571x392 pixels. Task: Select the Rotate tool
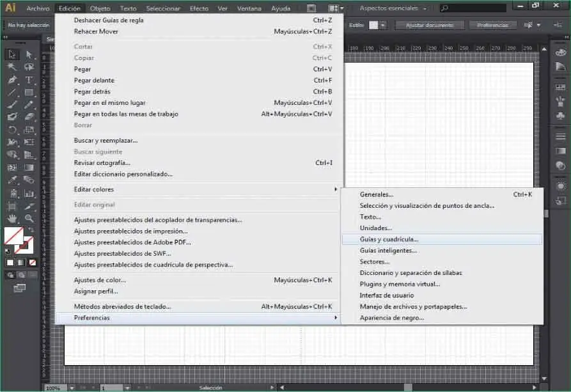12,130
